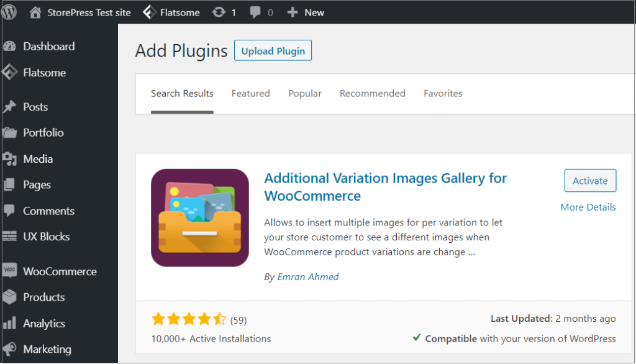Image resolution: width=636 pixels, height=364 pixels.
Task: Click the updates count 1 in admin bar
Action: pyautogui.click(x=234, y=12)
